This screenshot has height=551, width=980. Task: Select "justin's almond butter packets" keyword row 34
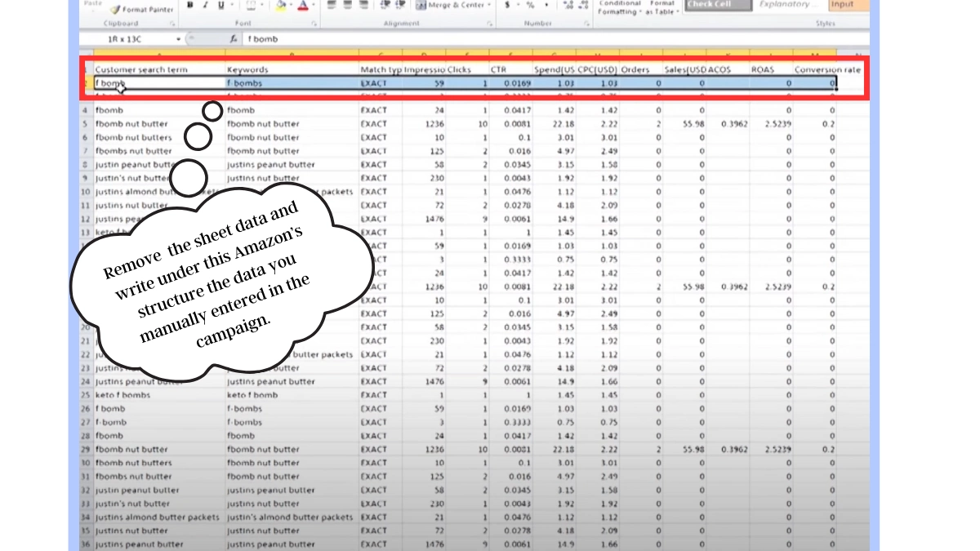(292, 518)
